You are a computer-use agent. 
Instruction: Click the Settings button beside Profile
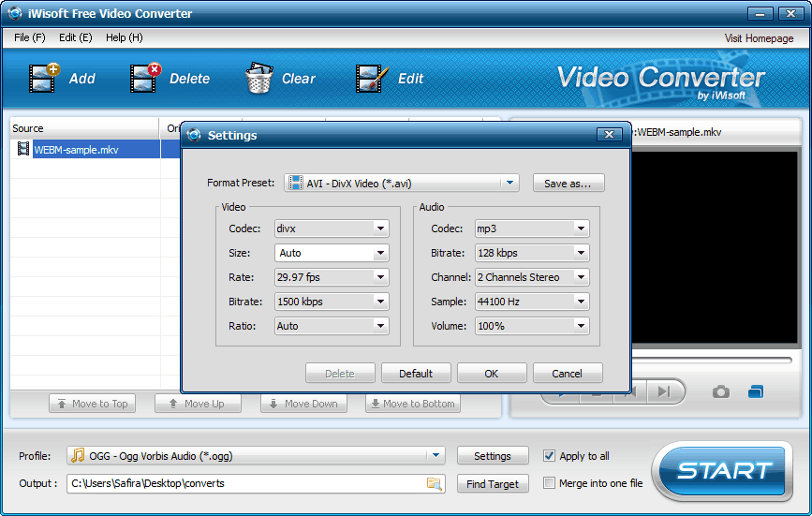point(493,455)
